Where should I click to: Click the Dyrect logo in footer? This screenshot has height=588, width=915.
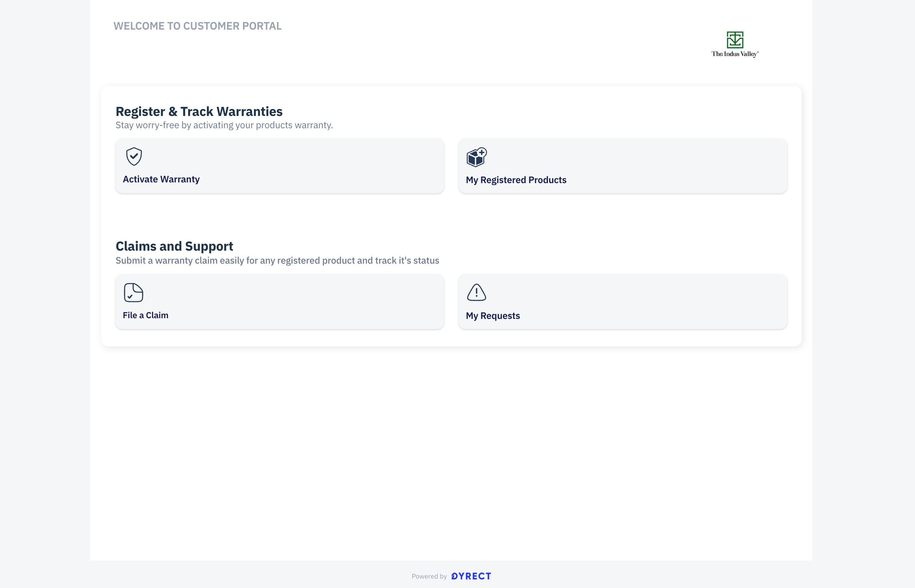tap(471, 576)
